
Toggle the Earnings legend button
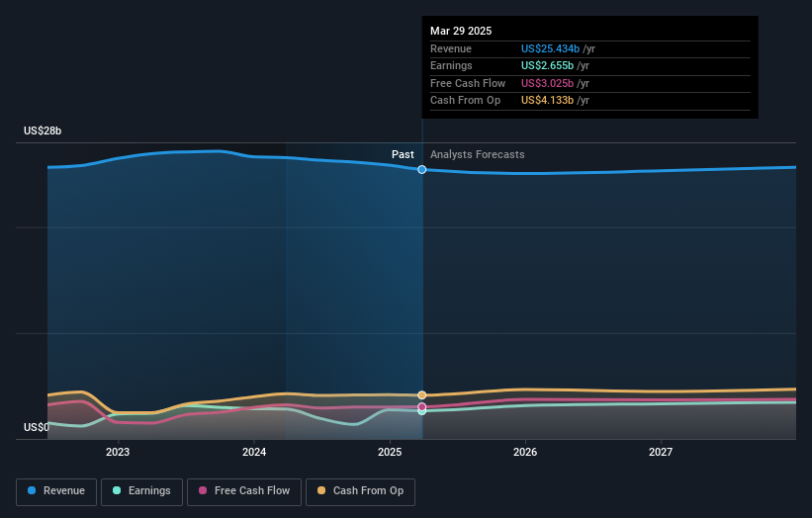click(x=141, y=491)
